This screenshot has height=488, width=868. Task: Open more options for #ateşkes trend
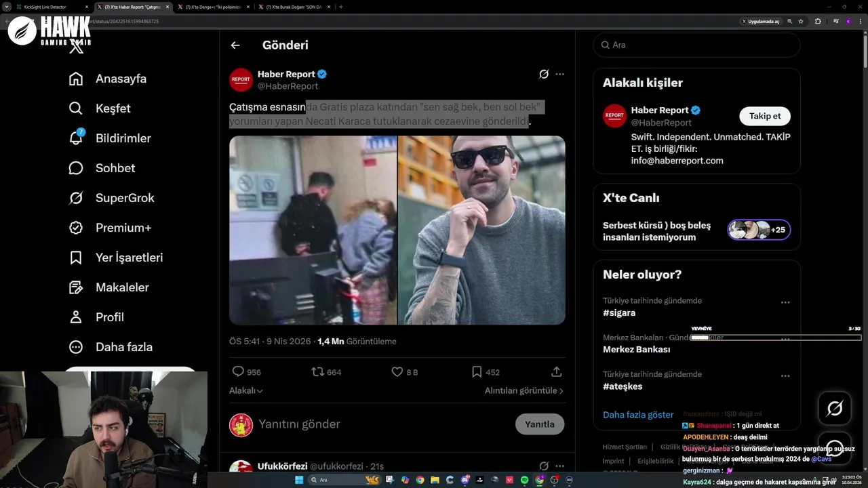[785, 375]
